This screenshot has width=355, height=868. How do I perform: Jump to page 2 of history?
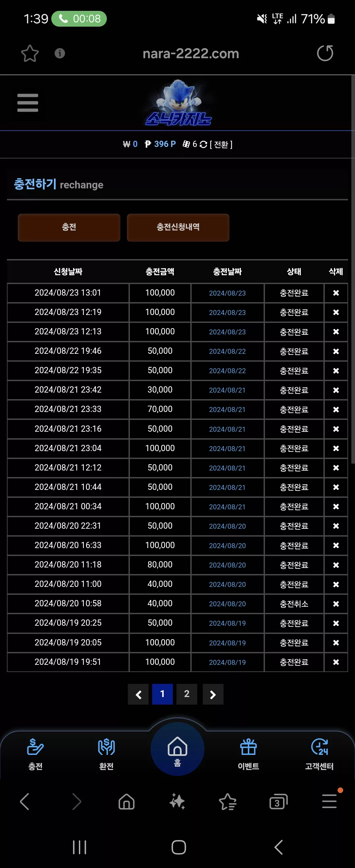click(187, 694)
